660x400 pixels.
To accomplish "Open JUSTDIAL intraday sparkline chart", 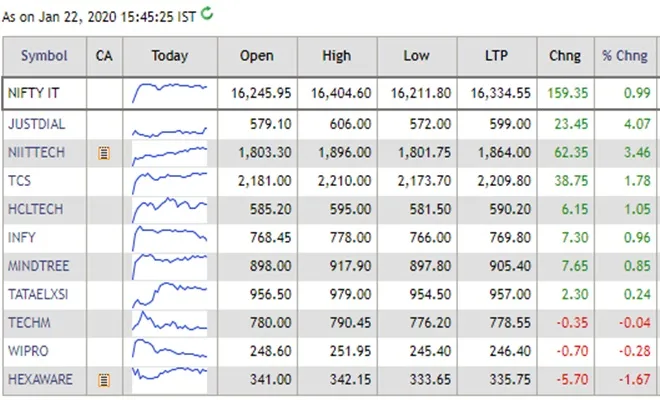I will click(x=169, y=127).
